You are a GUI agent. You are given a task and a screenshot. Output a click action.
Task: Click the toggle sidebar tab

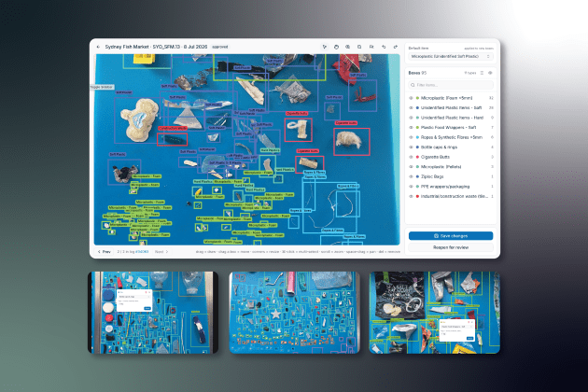(x=101, y=87)
